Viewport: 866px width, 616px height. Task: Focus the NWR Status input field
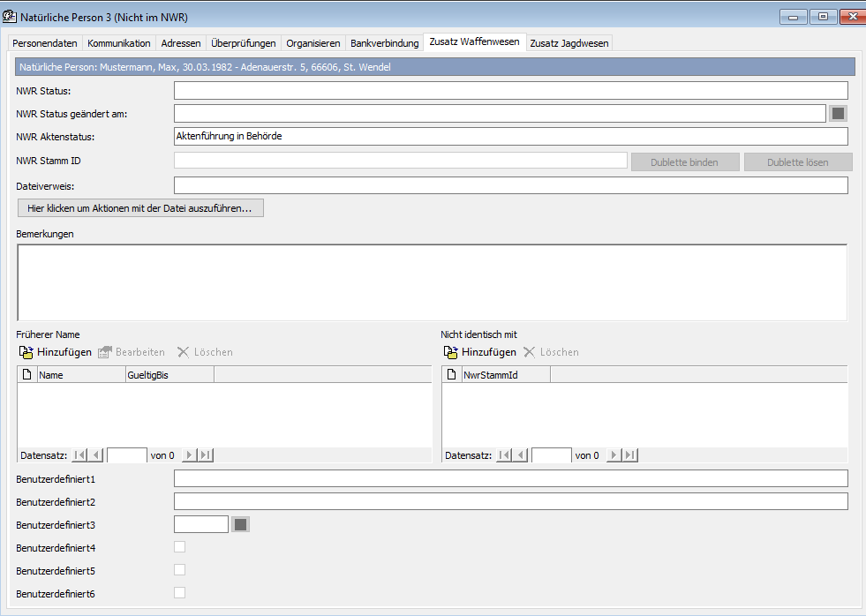pyautogui.click(x=510, y=90)
